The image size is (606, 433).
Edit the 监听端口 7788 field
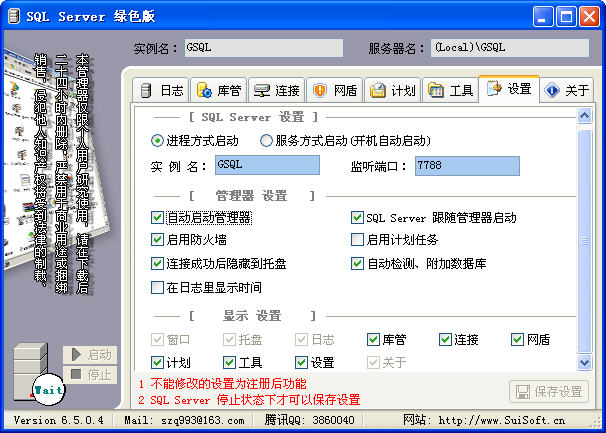[x=467, y=165]
